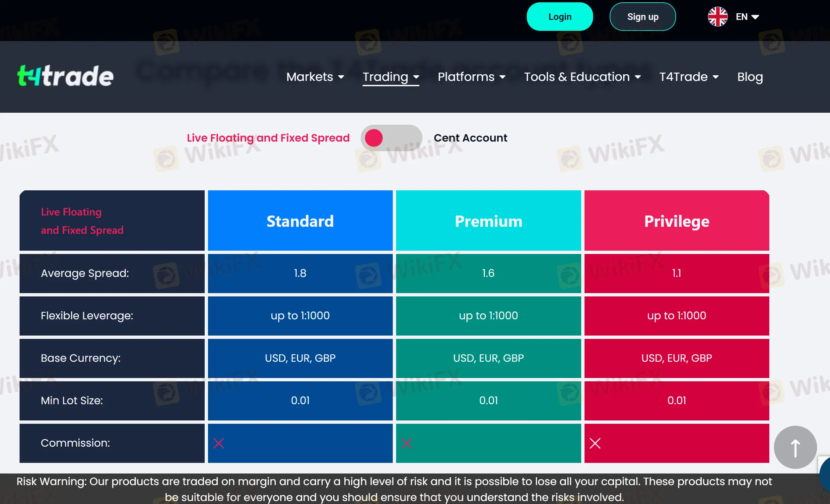Expand the Platforms dropdown menu
This screenshot has width=830, height=504.
click(471, 77)
